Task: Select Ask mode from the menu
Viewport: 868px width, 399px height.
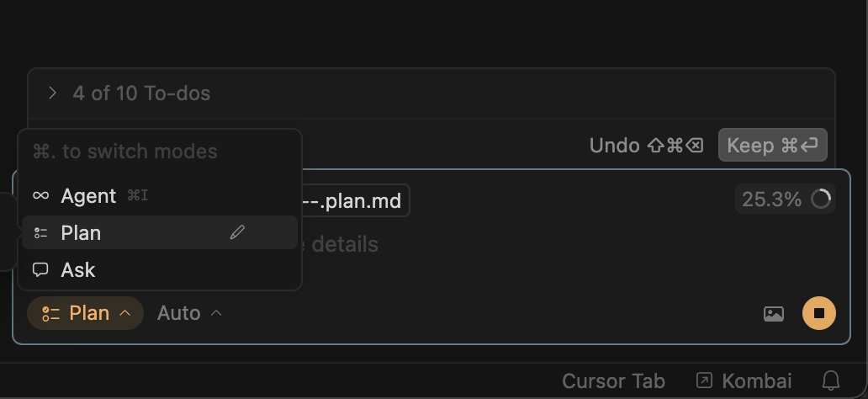Action: (78, 270)
